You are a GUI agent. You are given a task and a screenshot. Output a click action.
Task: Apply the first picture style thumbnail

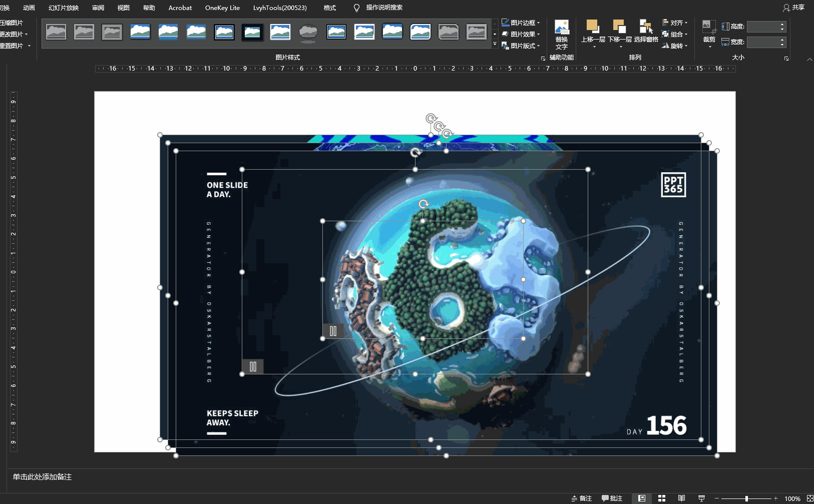coord(56,32)
